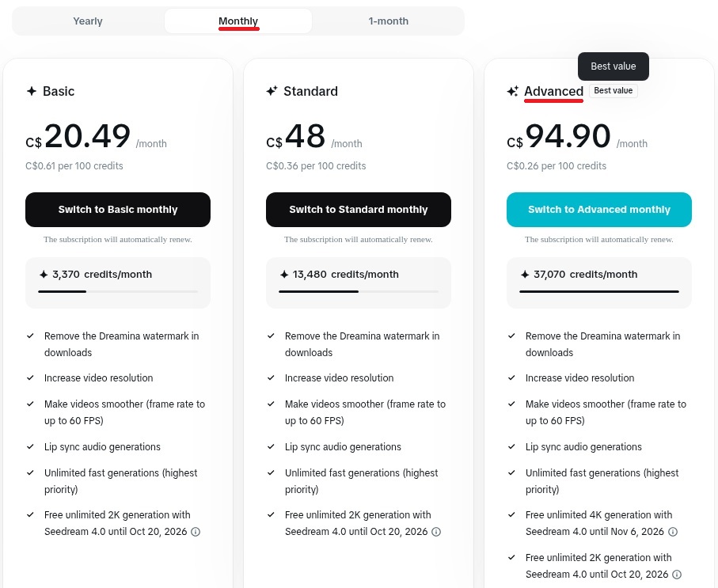
Task: Click the Standard 13,480 credits star icon
Action: click(284, 275)
